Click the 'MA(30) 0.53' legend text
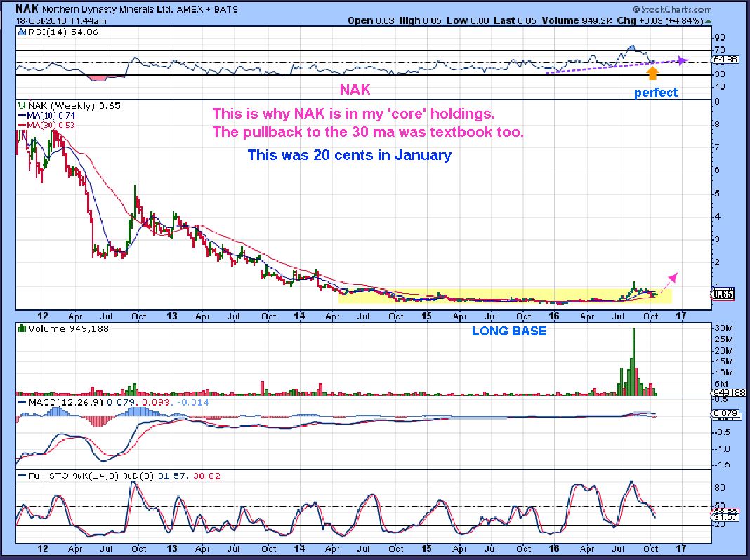 (x=51, y=125)
